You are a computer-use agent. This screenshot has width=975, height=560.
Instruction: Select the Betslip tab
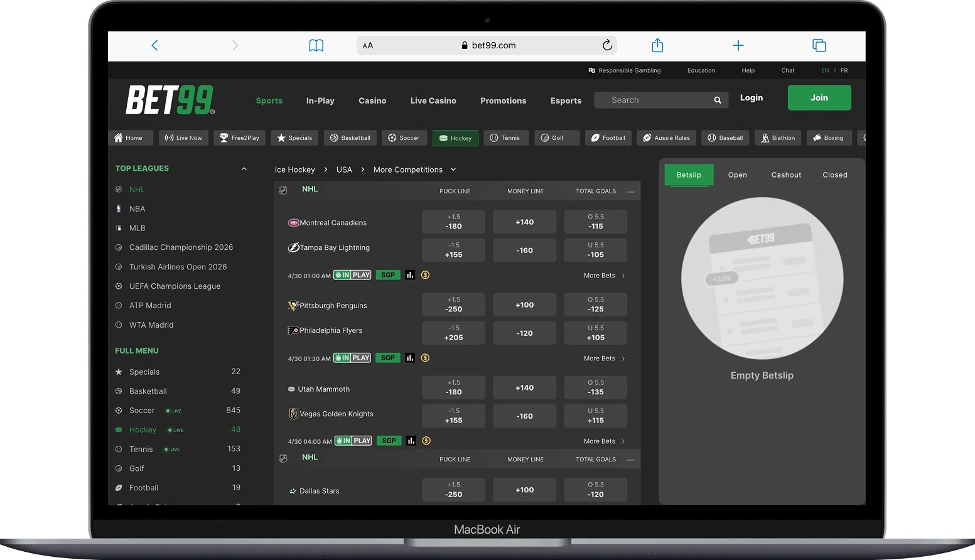(x=689, y=175)
